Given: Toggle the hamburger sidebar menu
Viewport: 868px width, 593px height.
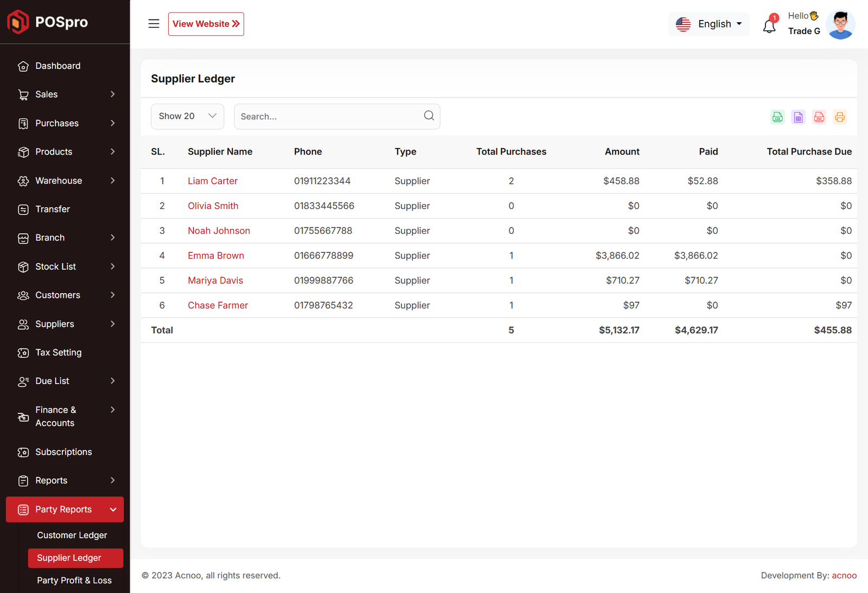Looking at the screenshot, I should pos(154,24).
